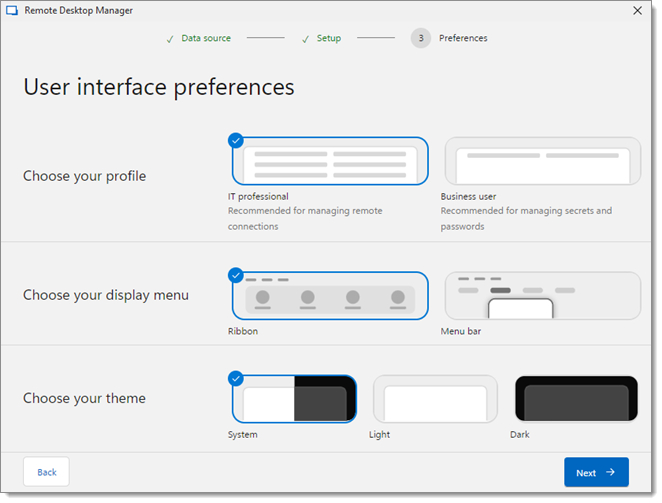Click the Back button
662x503 pixels.
(x=46, y=472)
